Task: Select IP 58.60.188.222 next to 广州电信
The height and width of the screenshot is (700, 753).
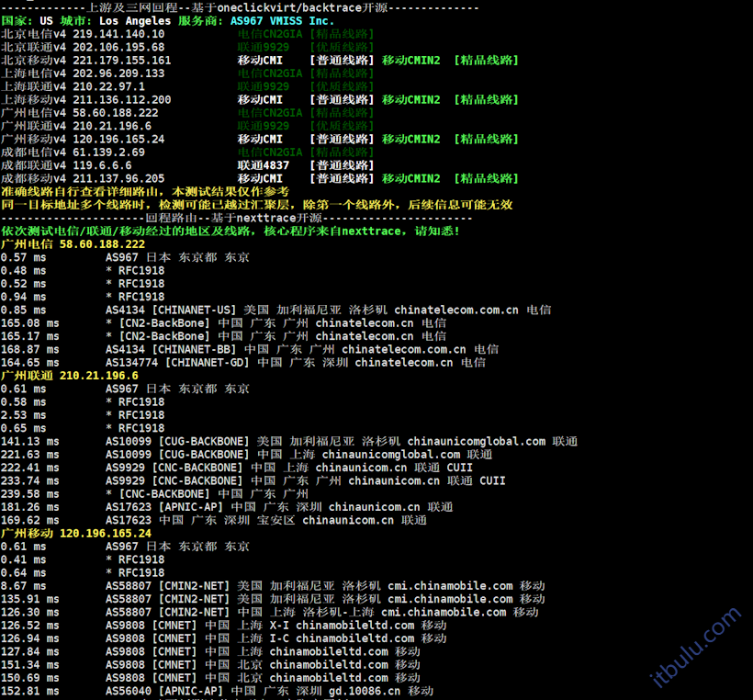Action: tap(105, 243)
